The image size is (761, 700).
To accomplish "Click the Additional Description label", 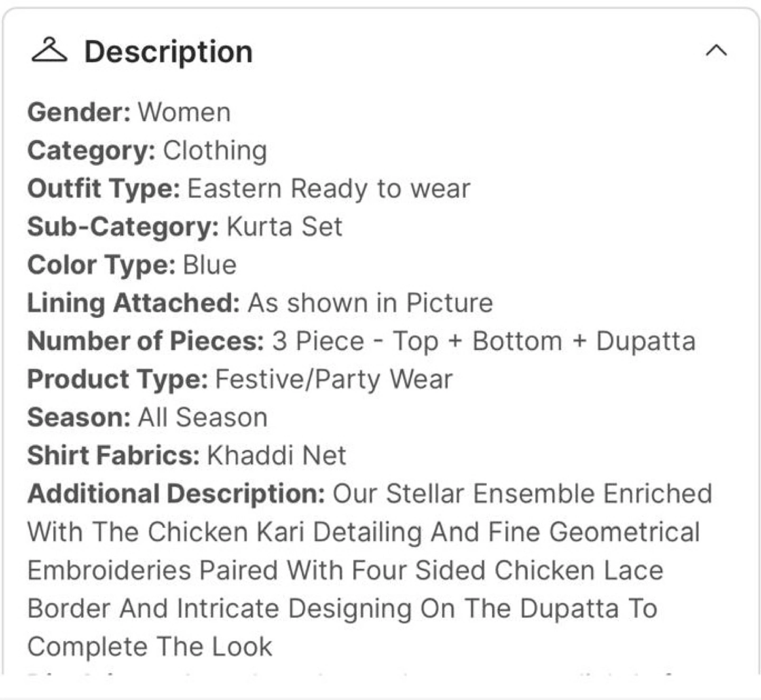I will pos(176,494).
